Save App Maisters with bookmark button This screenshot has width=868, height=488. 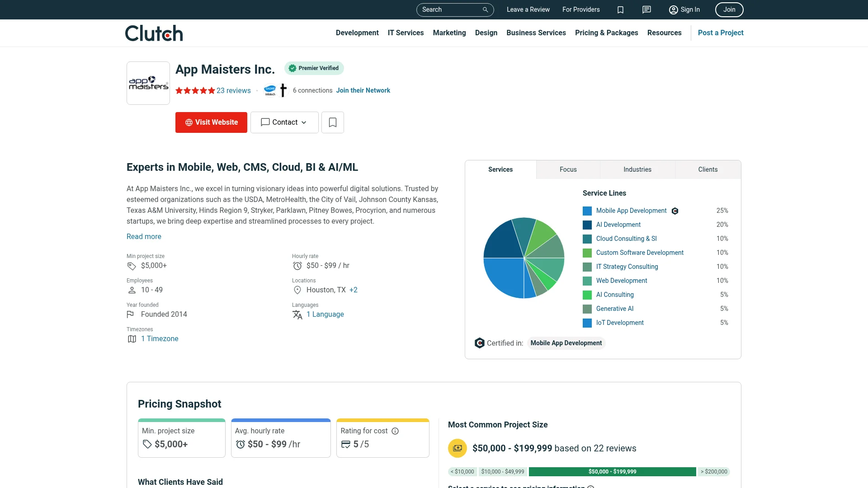tap(333, 122)
